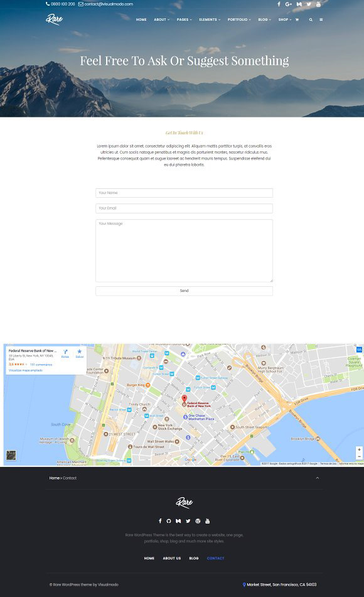Expand the Portfolio dropdown menu

tap(239, 19)
